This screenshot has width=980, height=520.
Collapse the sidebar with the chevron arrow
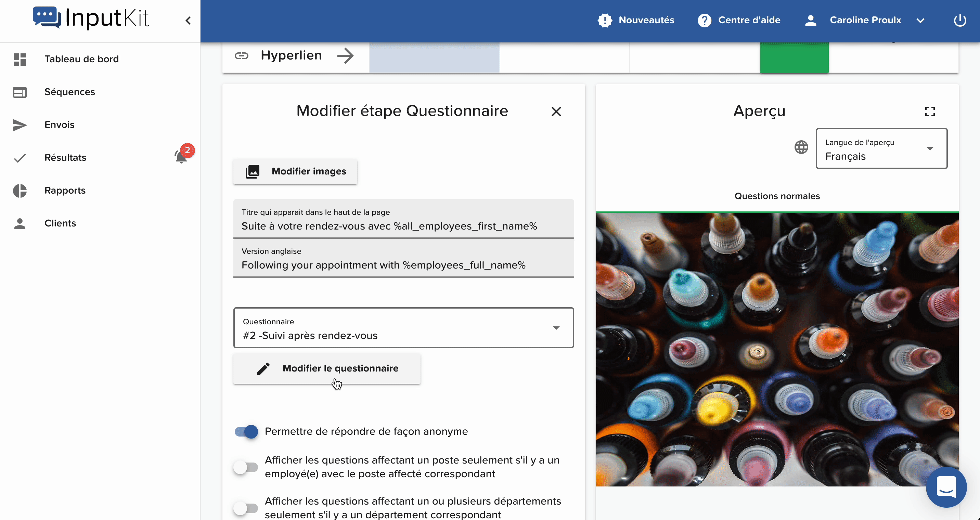[x=188, y=21]
